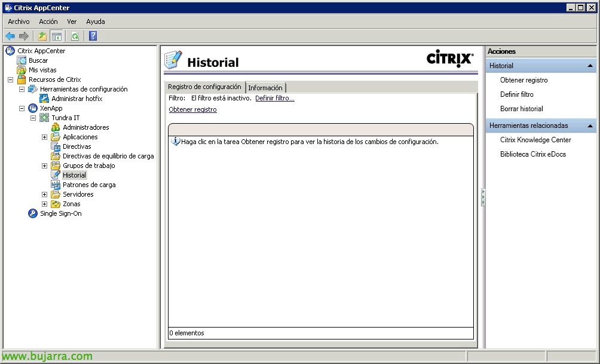Click 'El filtro está inactivo.' text
Viewport: 600px width, 364px height.
click(x=221, y=99)
